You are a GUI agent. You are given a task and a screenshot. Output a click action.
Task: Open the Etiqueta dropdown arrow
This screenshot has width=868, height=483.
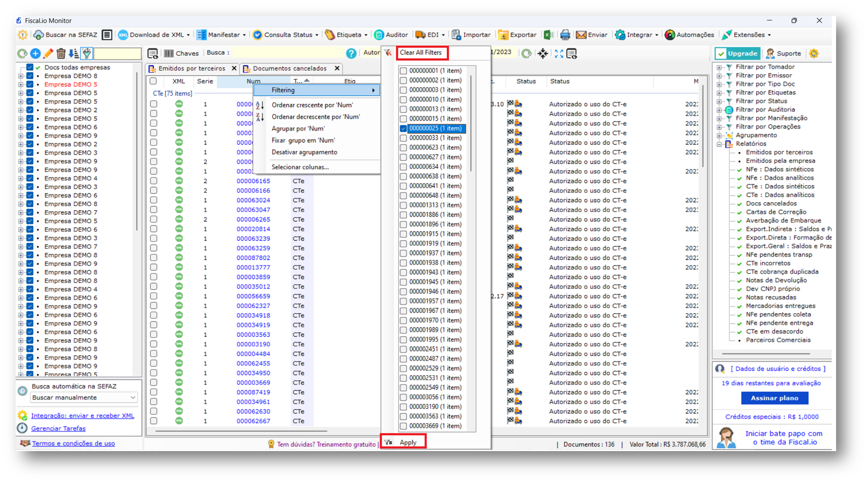tap(366, 35)
